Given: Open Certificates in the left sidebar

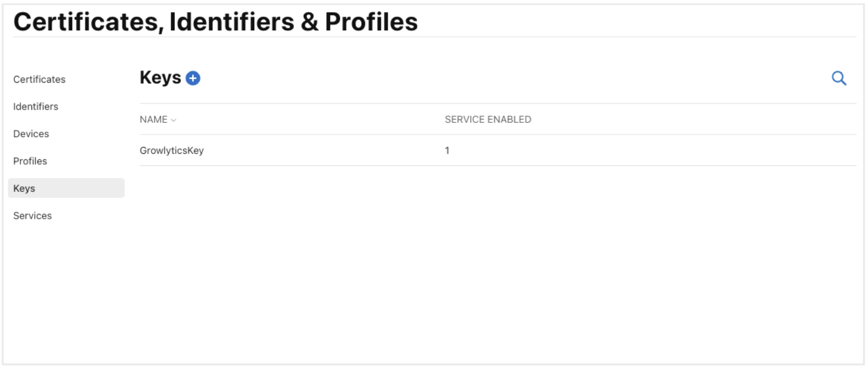Looking at the screenshot, I should click(39, 79).
